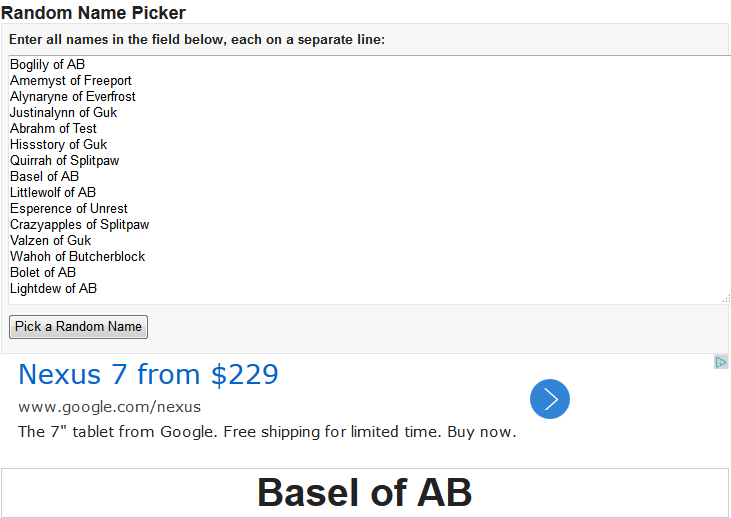Click on 'Esperence of Unrest' line
Screen dimensions: 731x518
69,209
